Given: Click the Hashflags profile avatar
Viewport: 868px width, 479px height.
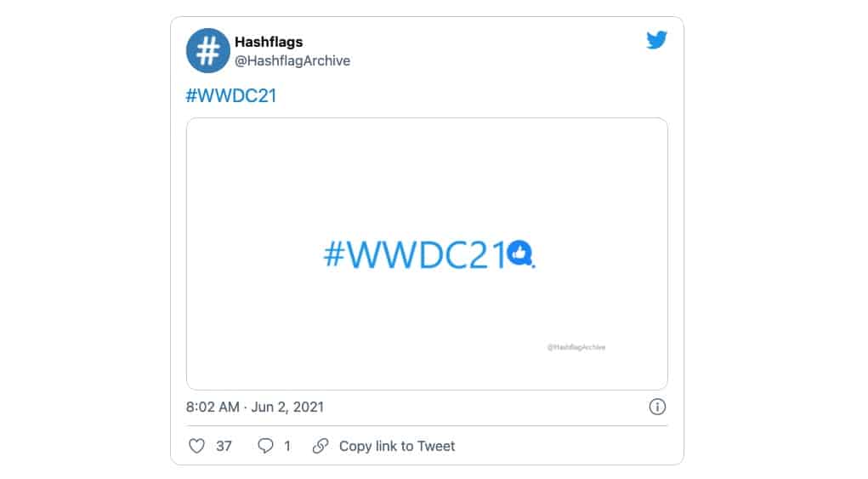Looking at the screenshot, I should (207, 51).
